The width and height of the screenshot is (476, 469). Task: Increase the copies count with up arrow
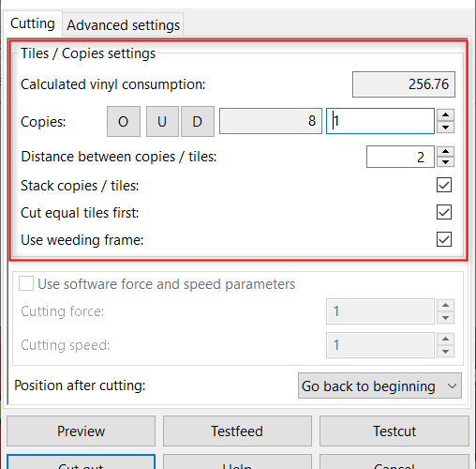pyautogui.click(x=445, y=114)
